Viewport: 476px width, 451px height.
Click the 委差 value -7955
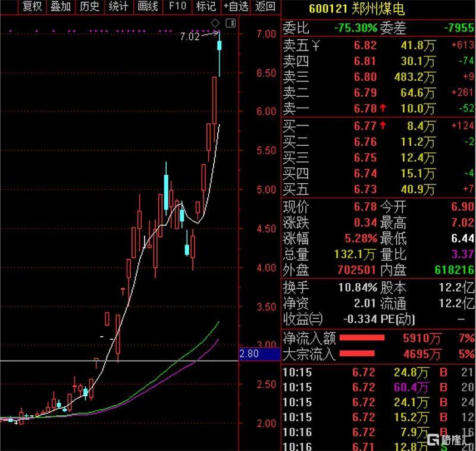(x=459, y=28)
